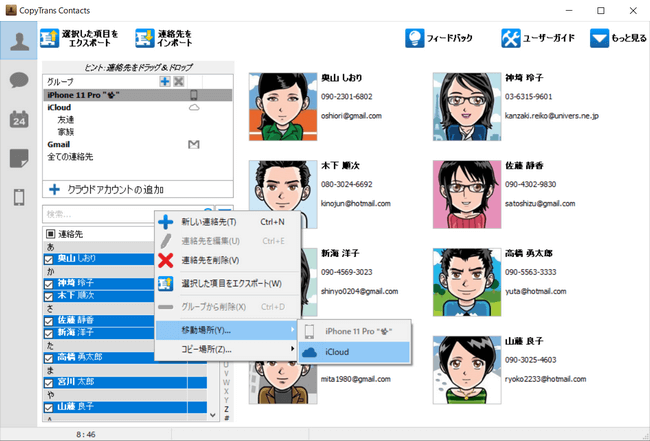The width and height of the screenshot is (650, 441).
Task: Click phone number 03-6315-9601
Action: point(529,97)
